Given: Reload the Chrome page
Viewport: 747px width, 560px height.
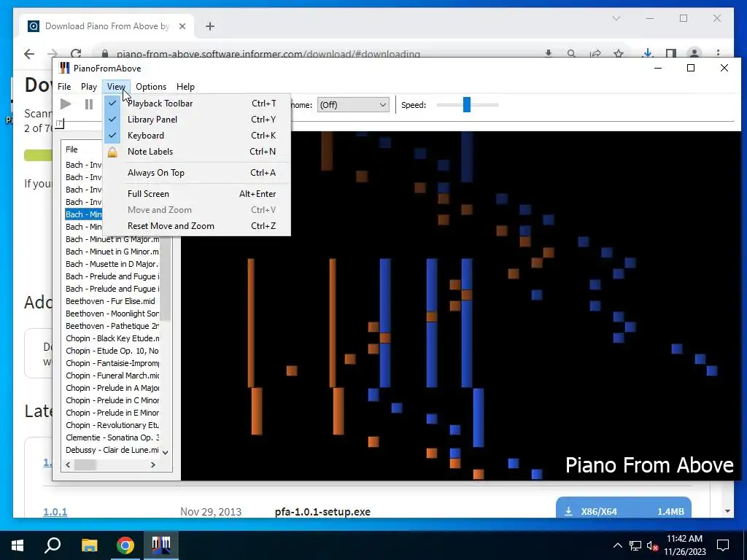Looking at the screenshot, I should coord(76,53).
